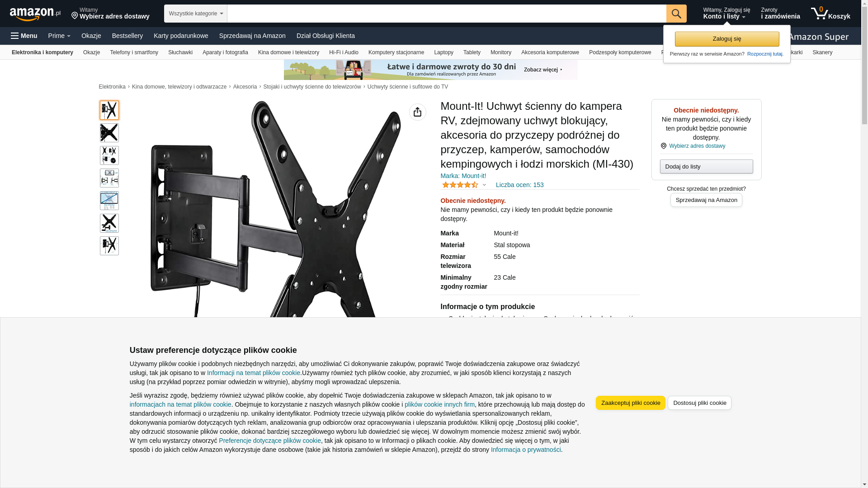This screenshot has height=488, width=868.
Task: Open the Marka: Mount-it! brand link
Action: pos(463,176)
